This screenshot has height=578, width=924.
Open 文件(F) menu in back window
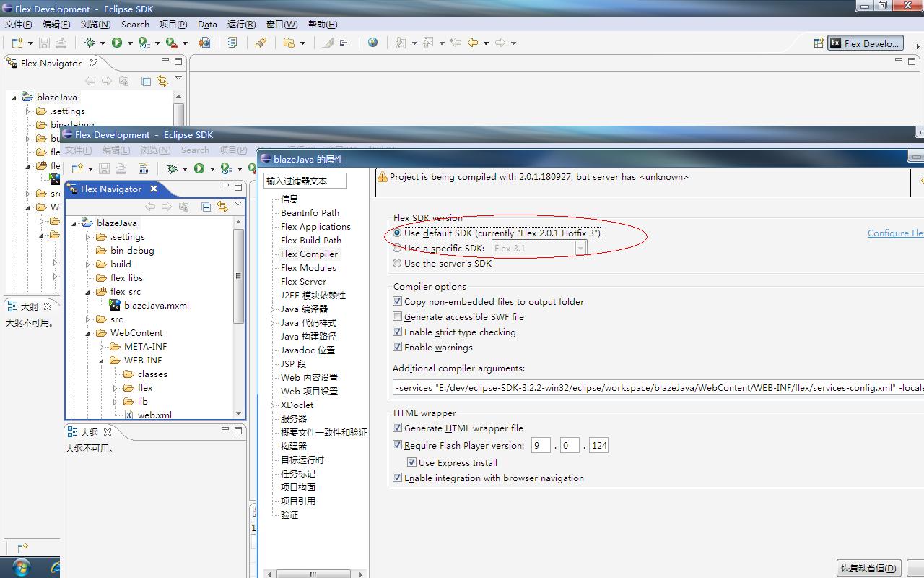pos(18,24)
